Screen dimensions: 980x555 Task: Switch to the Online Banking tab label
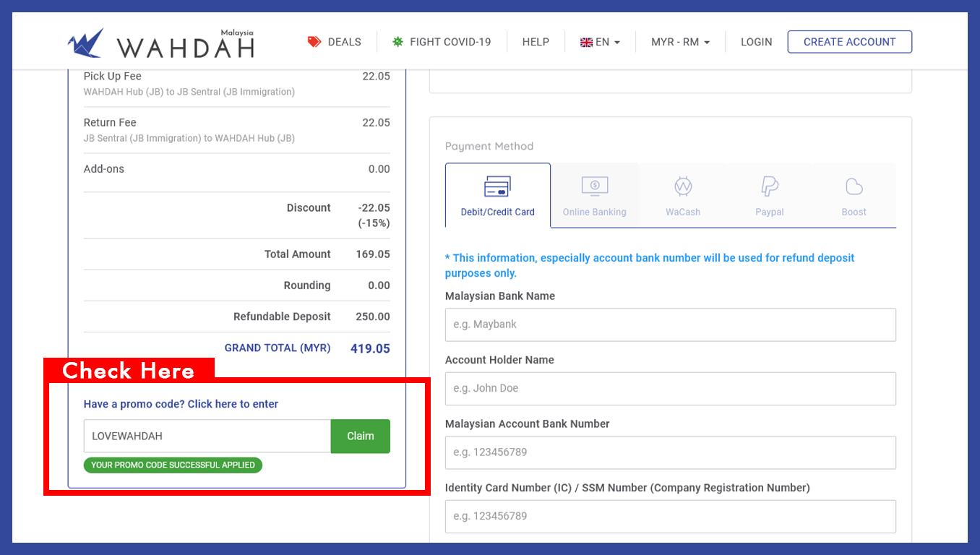[x=595, y=212]
